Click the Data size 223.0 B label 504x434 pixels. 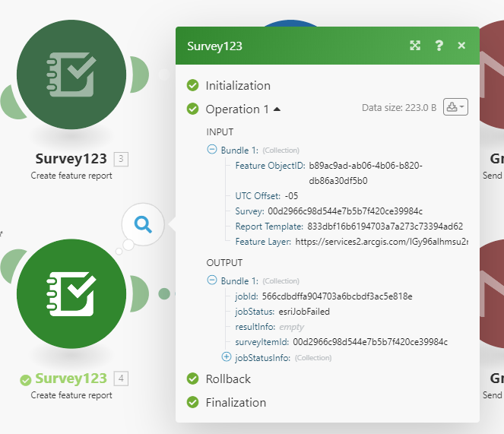tap(399, 107)
